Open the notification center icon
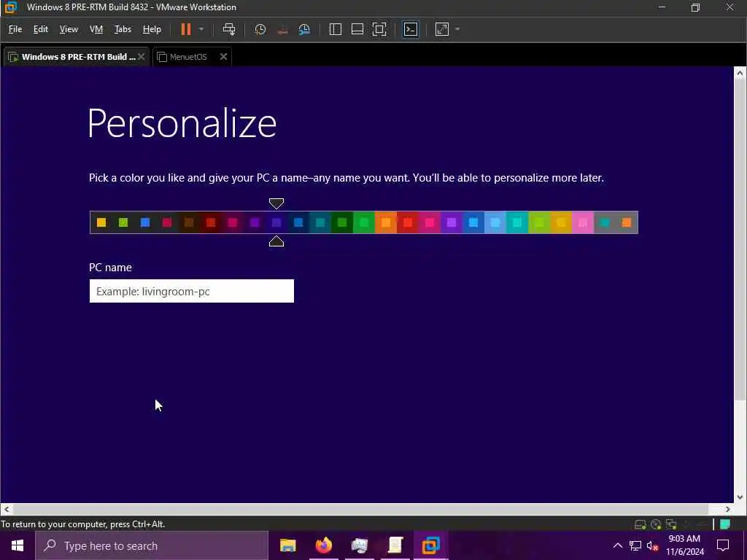 click(x=723, y=545)
